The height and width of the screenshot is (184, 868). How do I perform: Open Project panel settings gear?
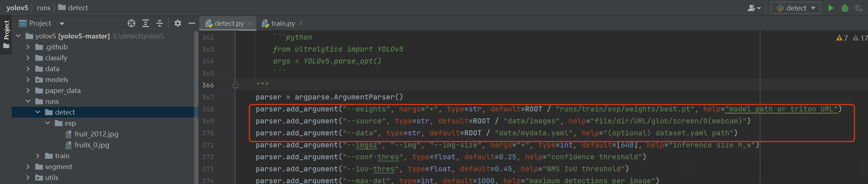click(x=177, y=23)
